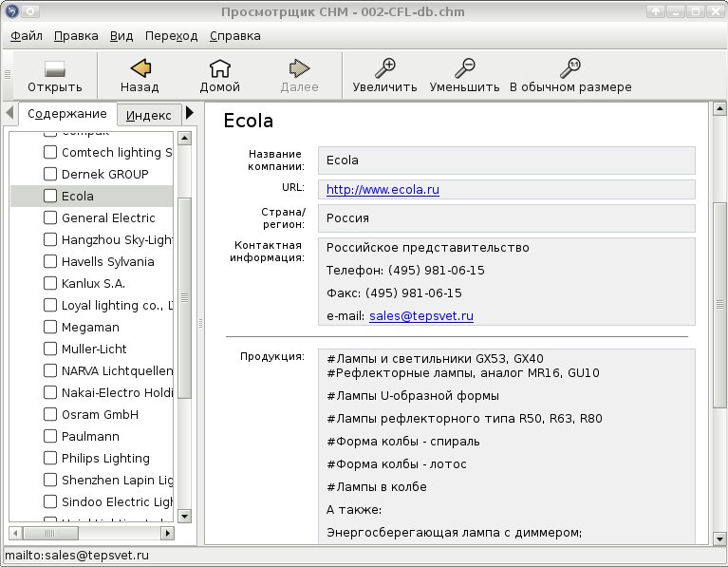
Task: Click the page icon beside NARVA Lichtquellen
Action: [x=50, y=370]
